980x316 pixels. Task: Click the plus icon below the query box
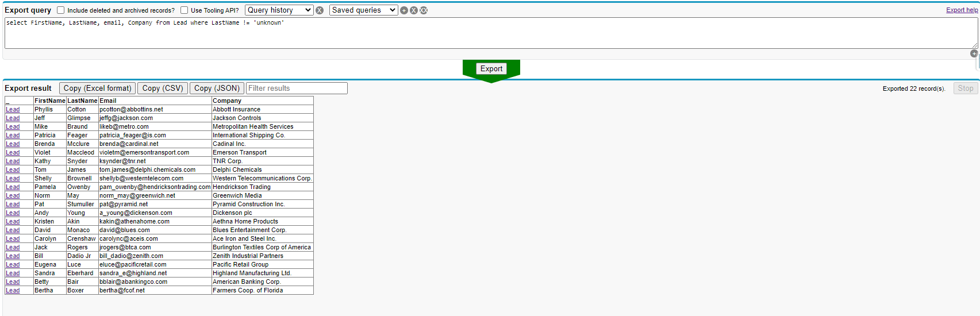pyautogui.click(x=974, y=53)
